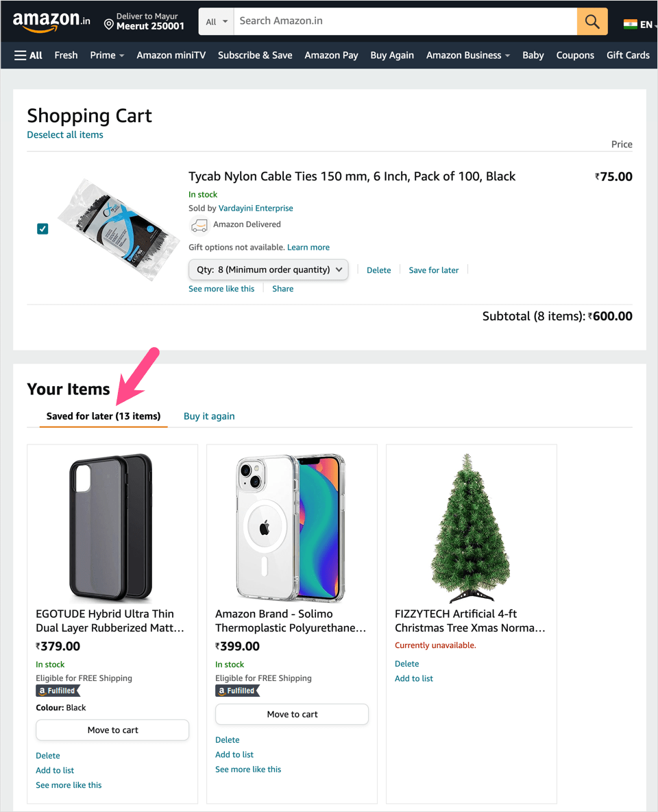Click the orange search magnifier button
Viewport: 658px width, 812px height.
592,21
